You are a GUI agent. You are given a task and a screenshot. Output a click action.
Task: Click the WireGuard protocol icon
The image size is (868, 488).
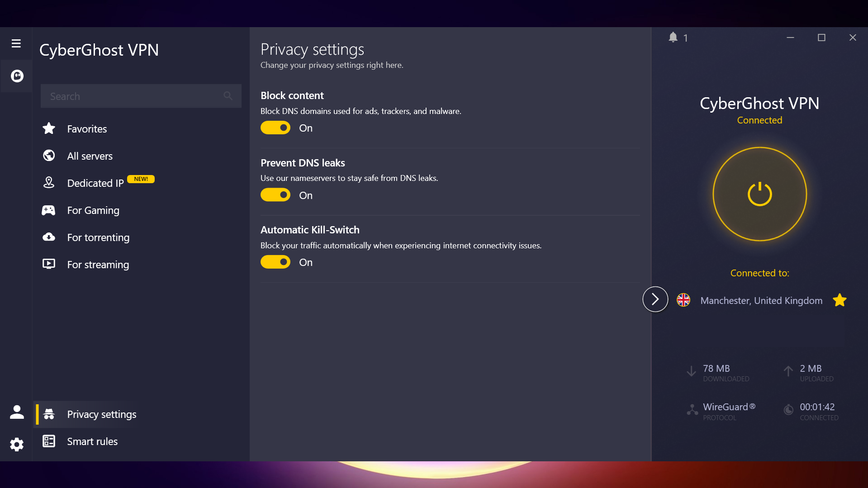pos(692,410)
